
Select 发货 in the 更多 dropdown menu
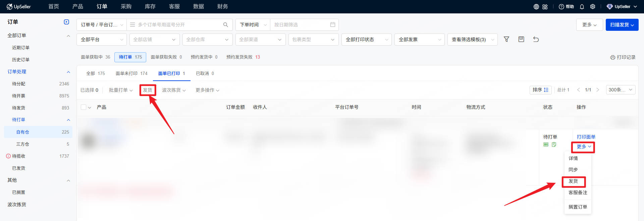point(573,181)
